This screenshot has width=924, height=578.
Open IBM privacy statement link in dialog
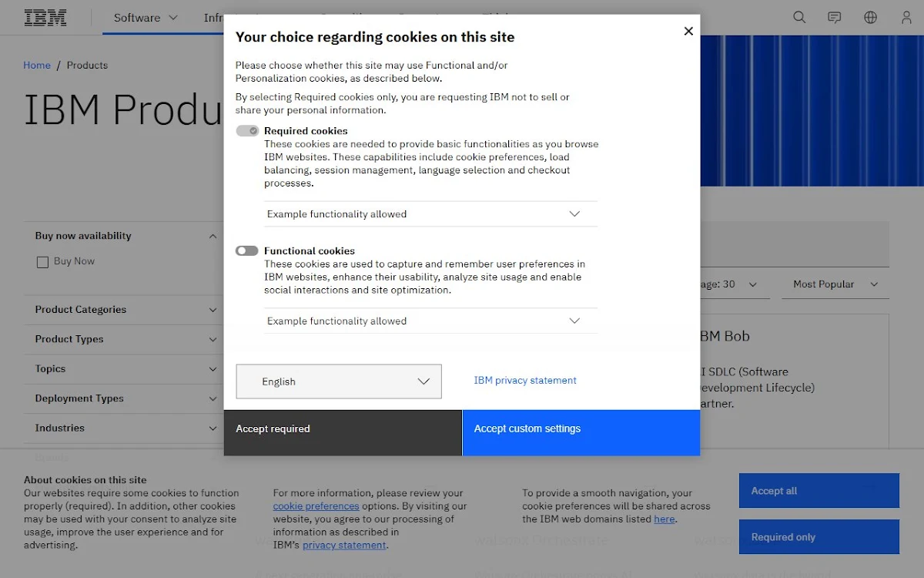tap(525, 380)
